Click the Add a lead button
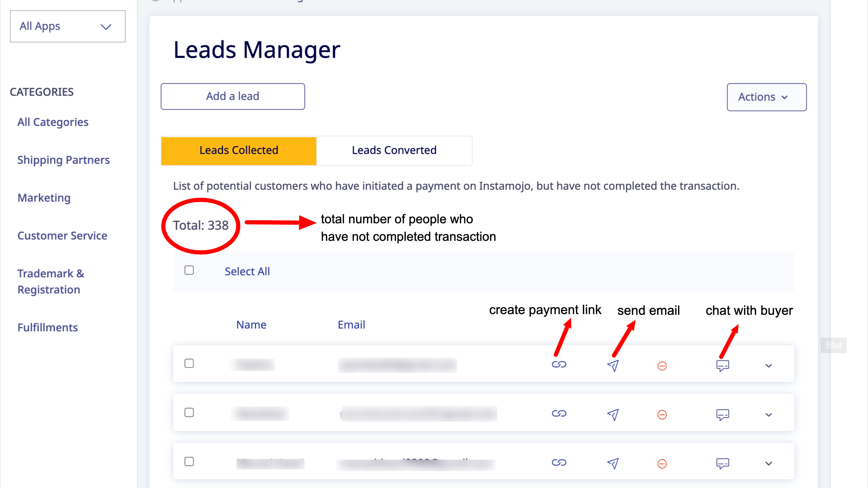The height and width of the screenshot is (488, 868). [233, 96]
